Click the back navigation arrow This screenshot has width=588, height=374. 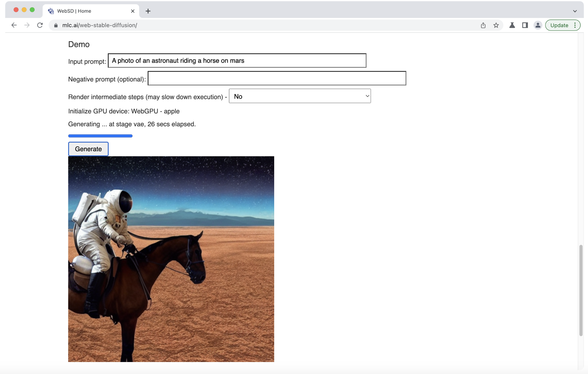click(x=14, y=25)
